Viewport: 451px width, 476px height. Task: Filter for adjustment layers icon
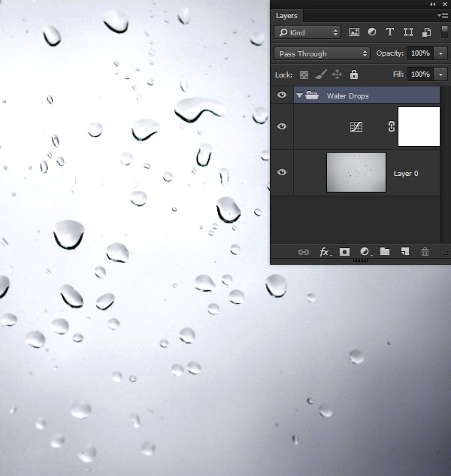pyautogui.click(x=372, y=32)
